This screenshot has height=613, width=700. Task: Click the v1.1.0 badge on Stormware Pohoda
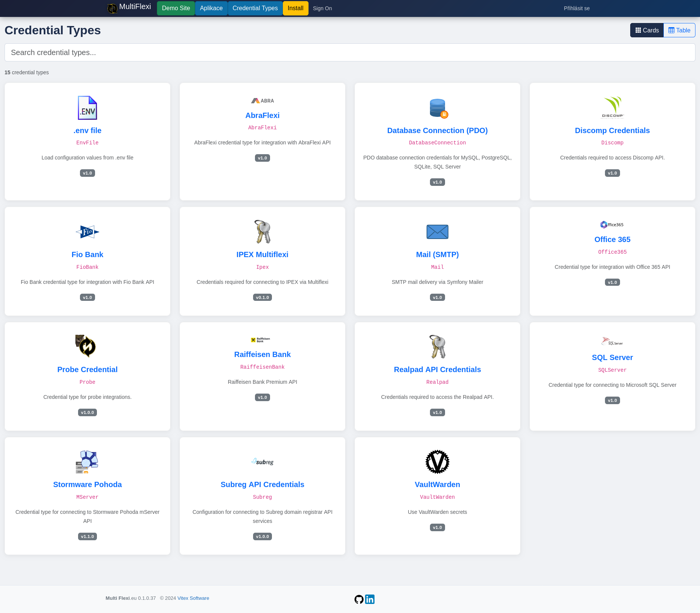tap(87, 536)
